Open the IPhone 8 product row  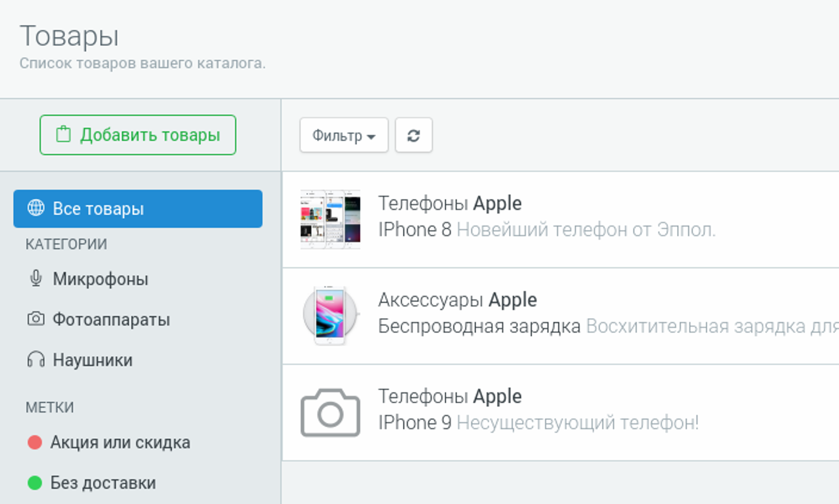tap(561, 220)
